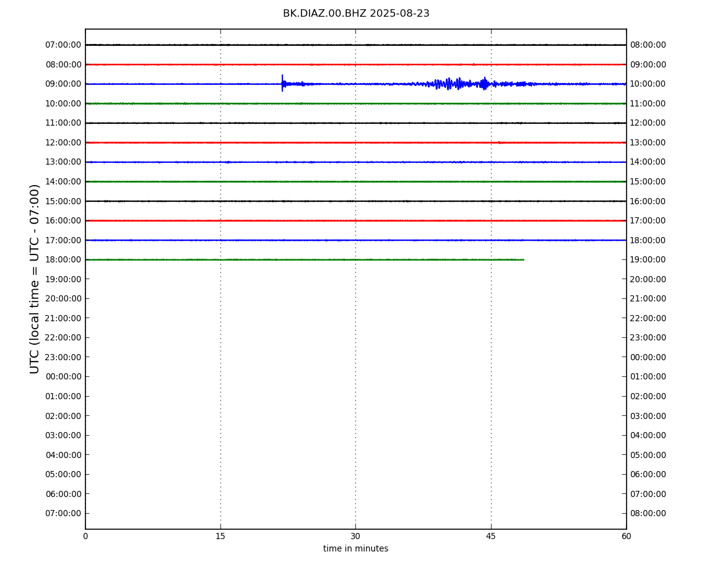Click the right-axis label 09:00:00
Viewport: 712px width, 588px height.
(x=648, y=64)
